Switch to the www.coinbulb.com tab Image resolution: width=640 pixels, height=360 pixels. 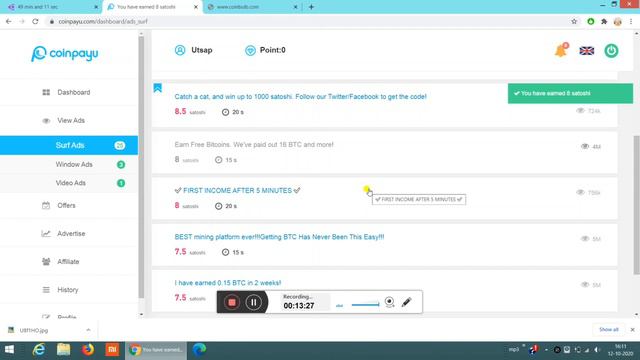pos(252,7)
